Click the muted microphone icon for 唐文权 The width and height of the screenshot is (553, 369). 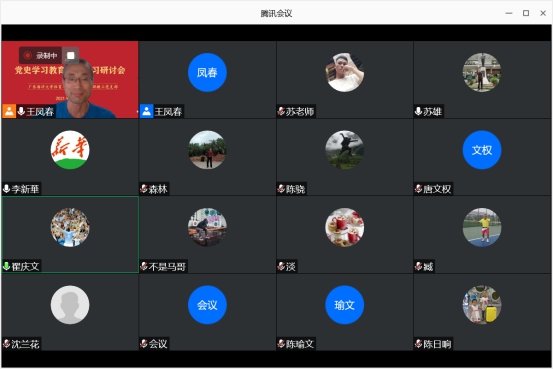click(418, 189)
